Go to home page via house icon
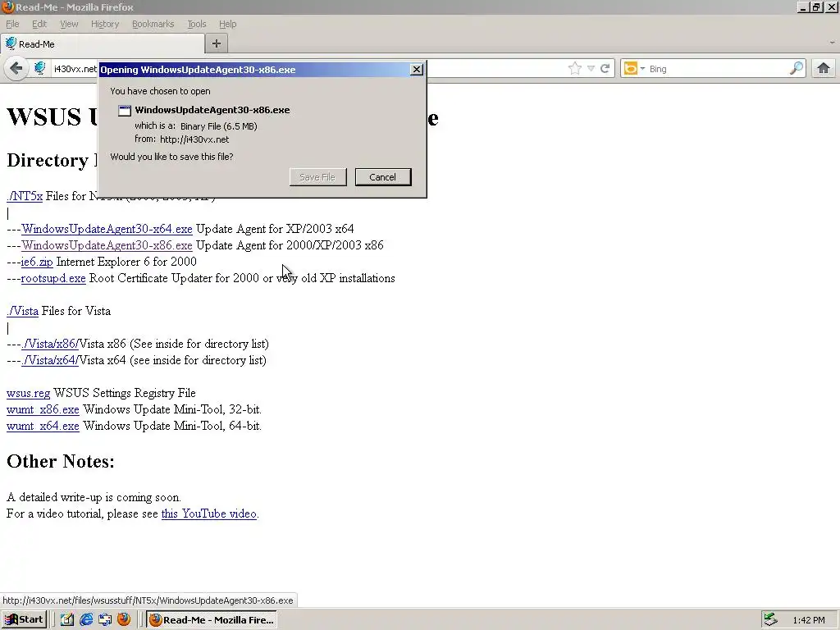The image size is (840, 630). tap(824, 68)
